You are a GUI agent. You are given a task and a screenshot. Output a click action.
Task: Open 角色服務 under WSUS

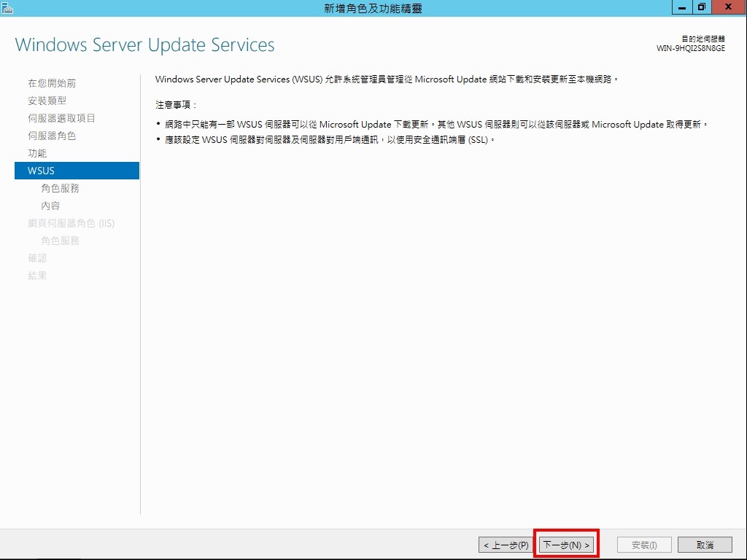60,188
